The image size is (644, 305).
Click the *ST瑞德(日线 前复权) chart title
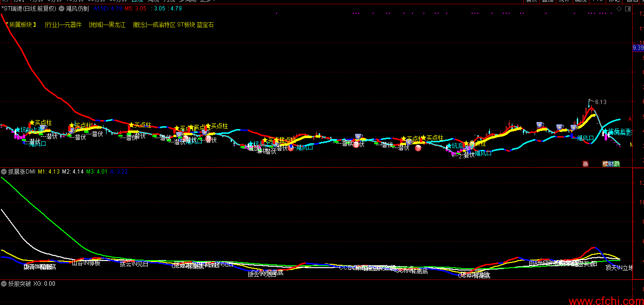pyautogui.click(x=29, y=9)
